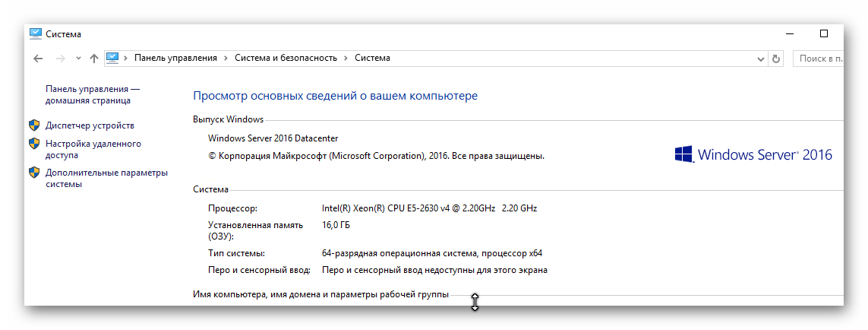868x330 pixels.
Task: Refresh the page using the address bar button
Action: [x=776, y=59]
